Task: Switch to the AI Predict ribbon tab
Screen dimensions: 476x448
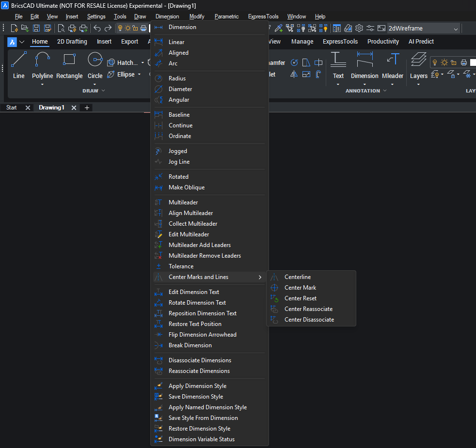Action: click(421, 42)
